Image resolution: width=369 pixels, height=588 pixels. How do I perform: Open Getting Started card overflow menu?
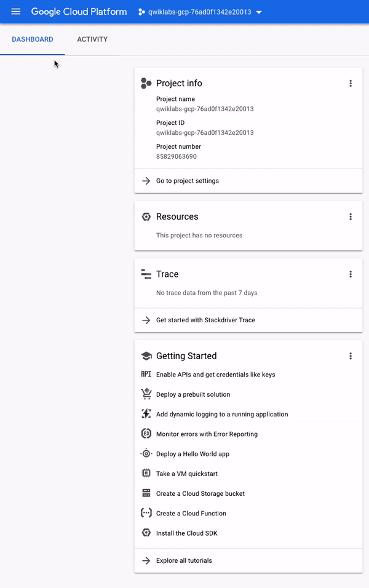[351, 356]
